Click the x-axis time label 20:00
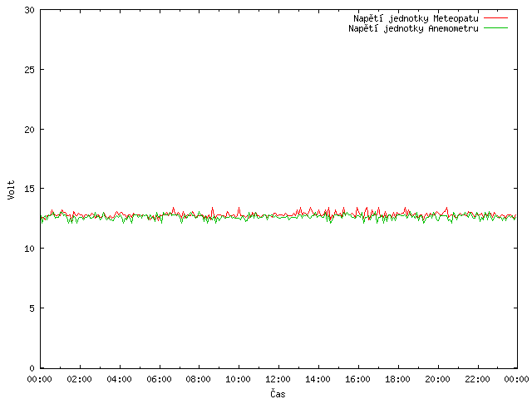This screenshot has width=532, height=399. pyautogui.click(x=438, y=379)
